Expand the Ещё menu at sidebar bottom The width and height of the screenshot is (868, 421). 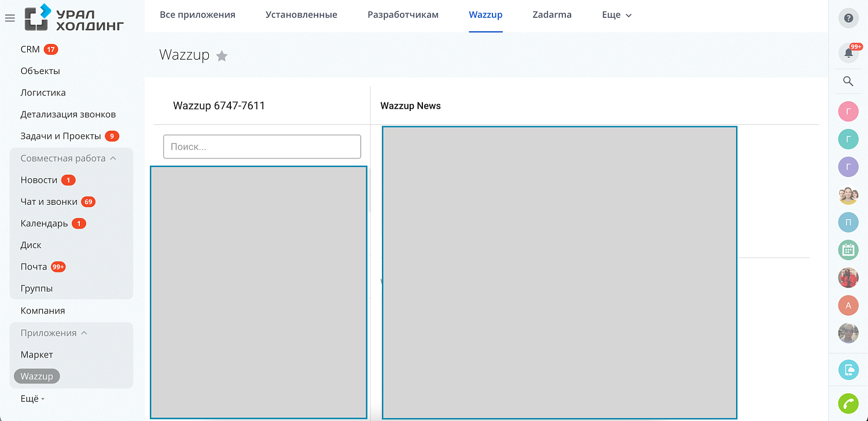tap(32, 398)
